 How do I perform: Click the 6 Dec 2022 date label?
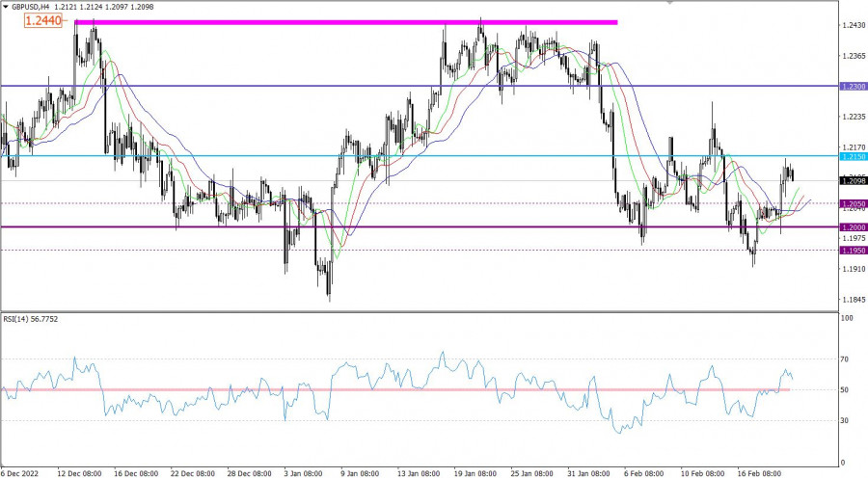click(x=21, y=472)
